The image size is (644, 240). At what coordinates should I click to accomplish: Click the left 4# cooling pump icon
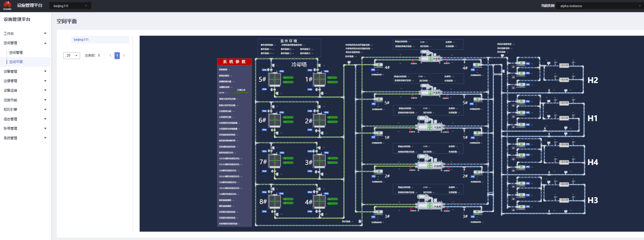coord(378,65)
